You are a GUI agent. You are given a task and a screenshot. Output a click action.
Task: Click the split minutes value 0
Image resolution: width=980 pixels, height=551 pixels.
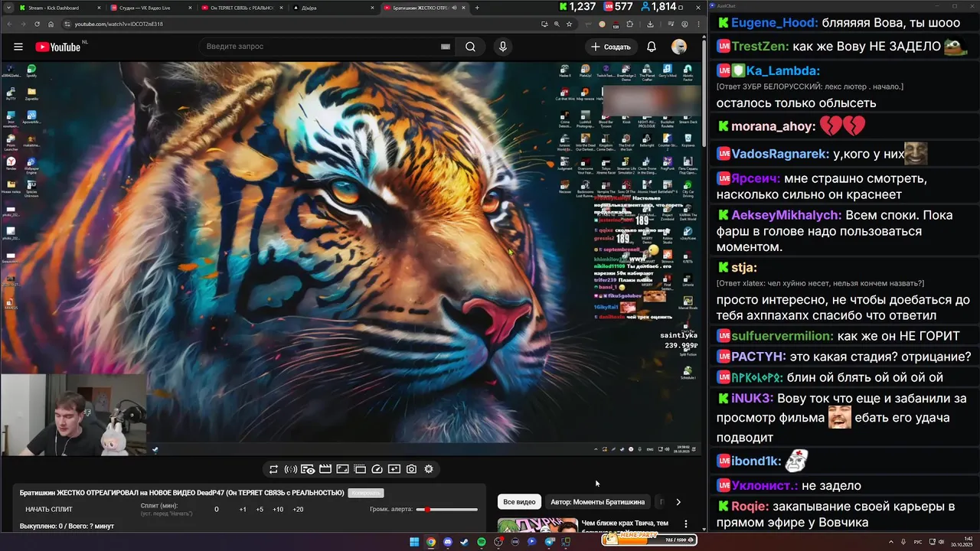pyautogui.click(x=217, y=510)
